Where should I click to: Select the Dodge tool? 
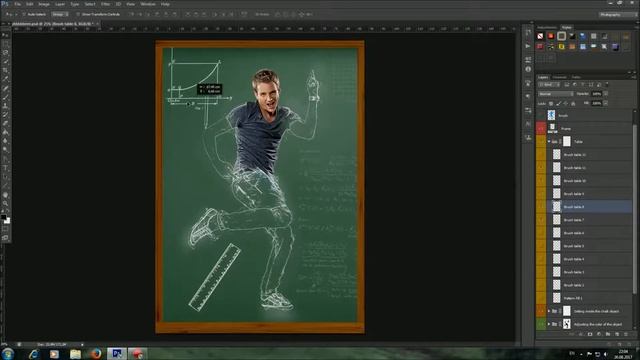click(6, 150)
